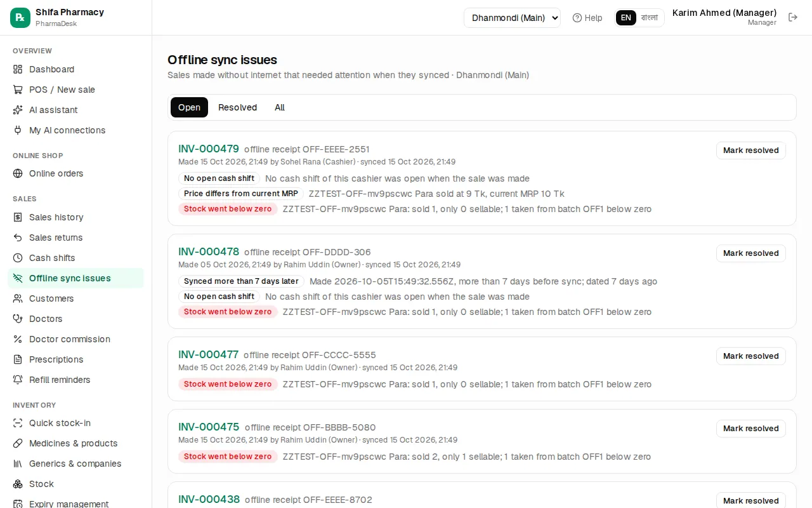This screenshot has width=812, height=508.
Task: Open Dashboard via its grid icon
Action: pos(18,69)
